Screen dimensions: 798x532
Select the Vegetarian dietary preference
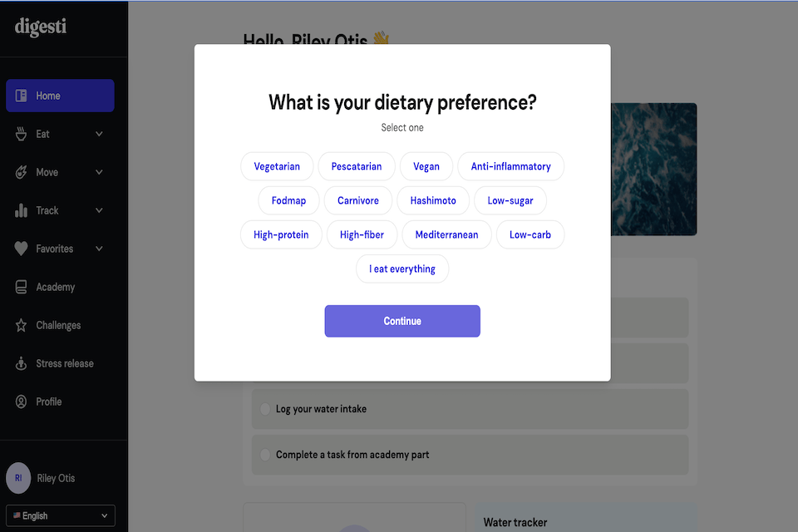[x=277, y=166]
